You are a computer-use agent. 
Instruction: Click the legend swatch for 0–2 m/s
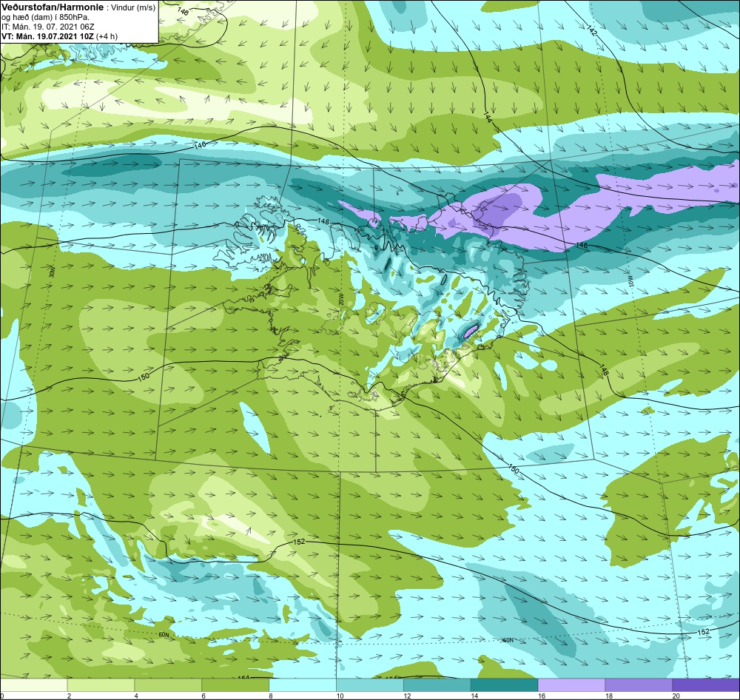point(33,685)
